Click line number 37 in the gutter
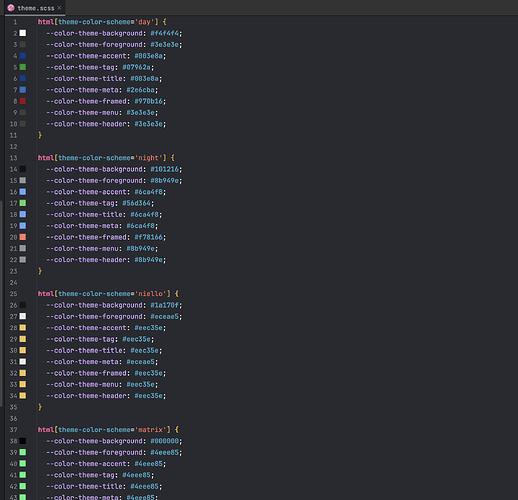Viewport: 518px width, 500px height. coord(13,430)
